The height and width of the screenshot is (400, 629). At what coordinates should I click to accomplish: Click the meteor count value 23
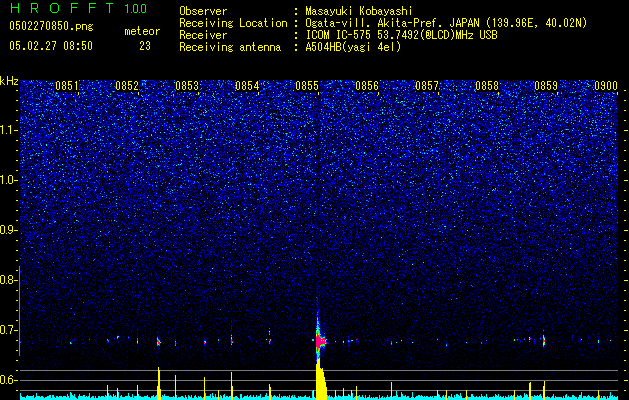145,46
